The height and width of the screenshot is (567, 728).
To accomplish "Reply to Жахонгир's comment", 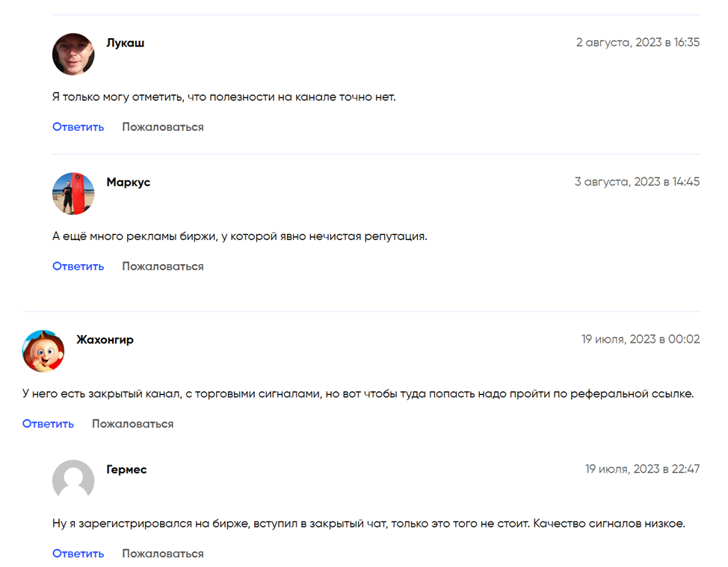I will click(x=48, y=424).
